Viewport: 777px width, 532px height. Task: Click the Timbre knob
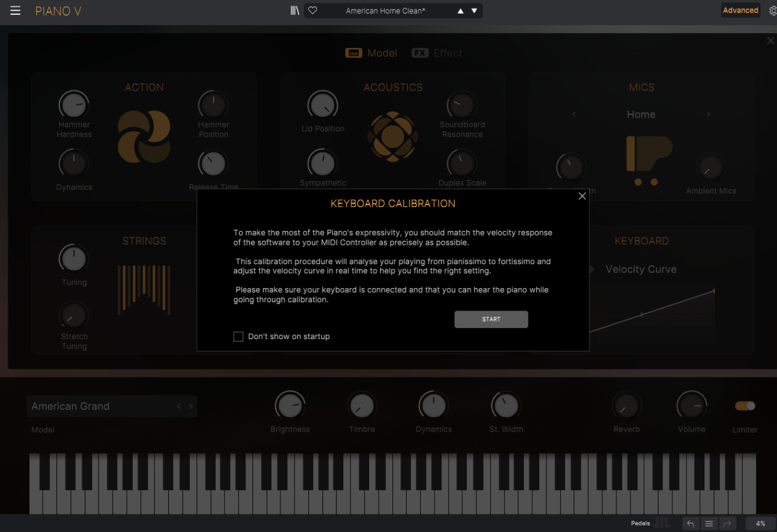(361, 406)
